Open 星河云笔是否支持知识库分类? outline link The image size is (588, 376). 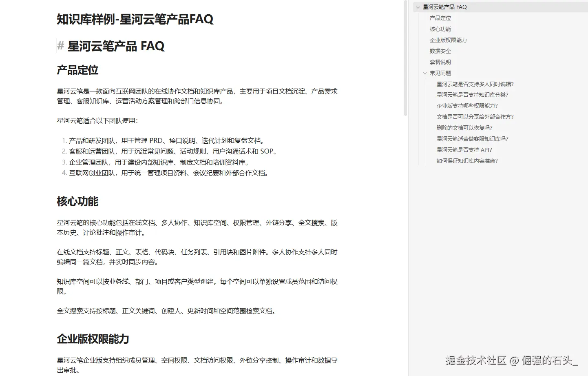coord(473,95)
